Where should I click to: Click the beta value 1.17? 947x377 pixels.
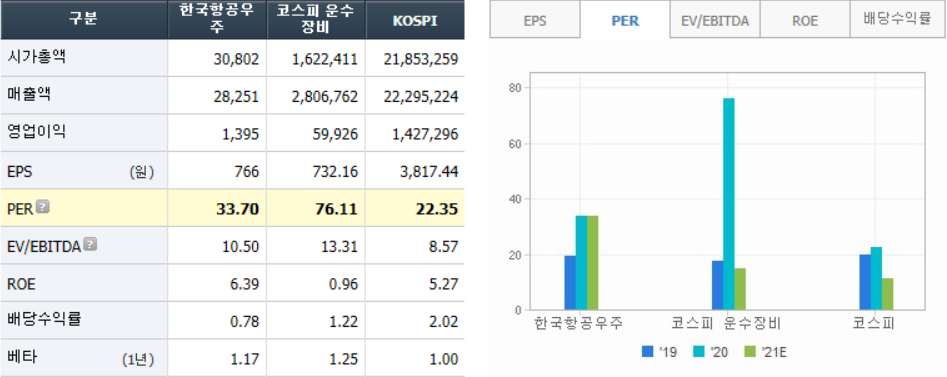(245, 359)
